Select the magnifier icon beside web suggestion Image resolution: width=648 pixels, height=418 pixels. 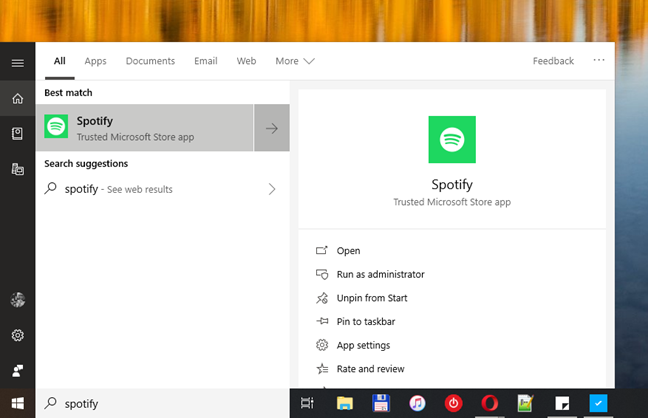pos(50,189)
